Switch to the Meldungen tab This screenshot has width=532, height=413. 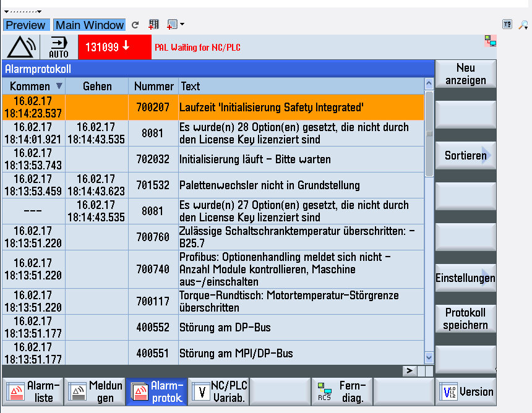(95, 391)
